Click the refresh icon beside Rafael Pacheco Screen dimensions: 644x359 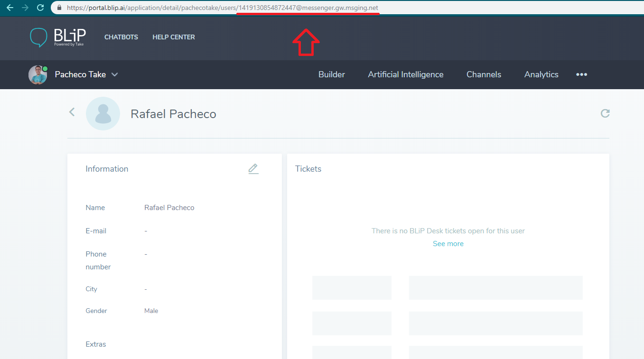pyautogui.click(x=605, y=113)
